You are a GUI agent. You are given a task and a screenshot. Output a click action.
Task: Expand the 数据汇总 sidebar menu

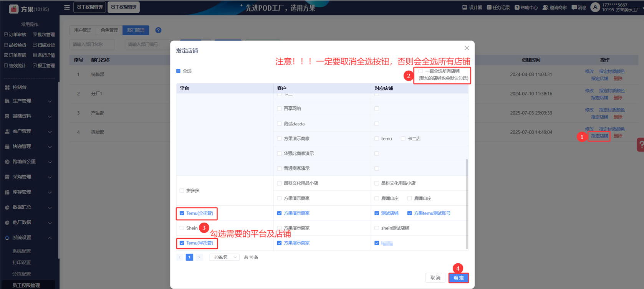[50, 208]
